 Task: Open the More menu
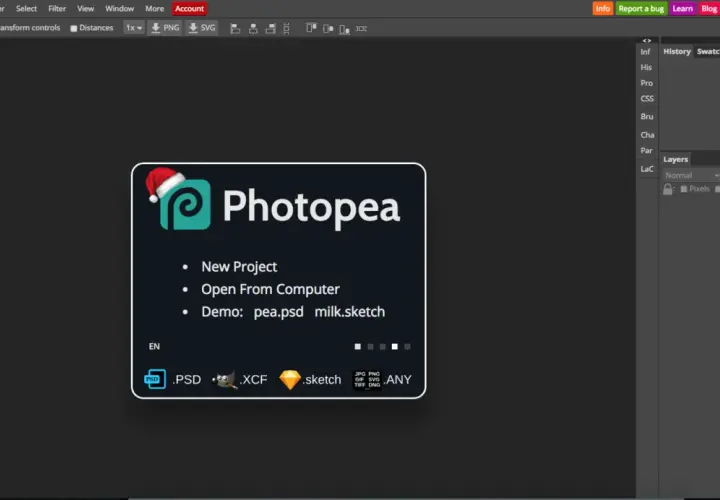point(154,9)
